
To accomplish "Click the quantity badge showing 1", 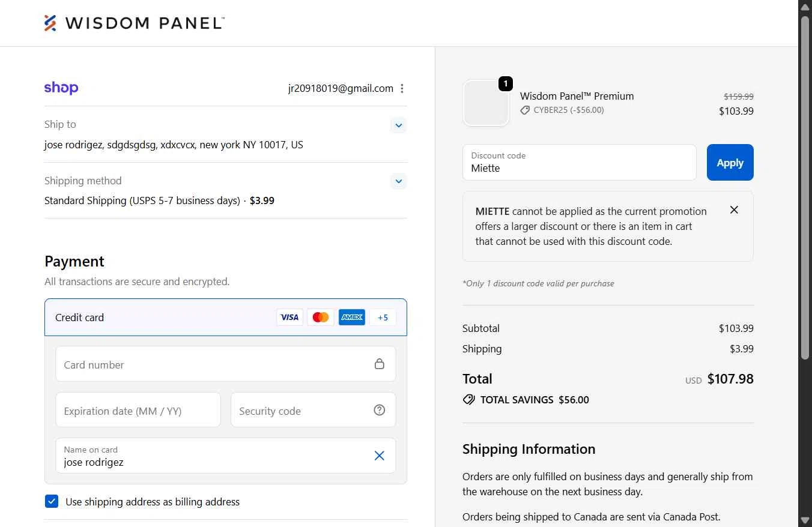I will pyautogui.click(x=506, y=84).
